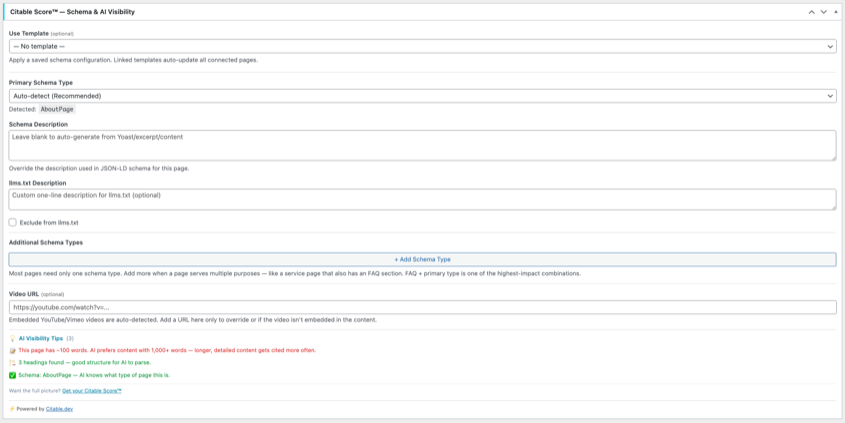Collapse the Citable Score metabox toggle arrow

click(x=836, y=12)
